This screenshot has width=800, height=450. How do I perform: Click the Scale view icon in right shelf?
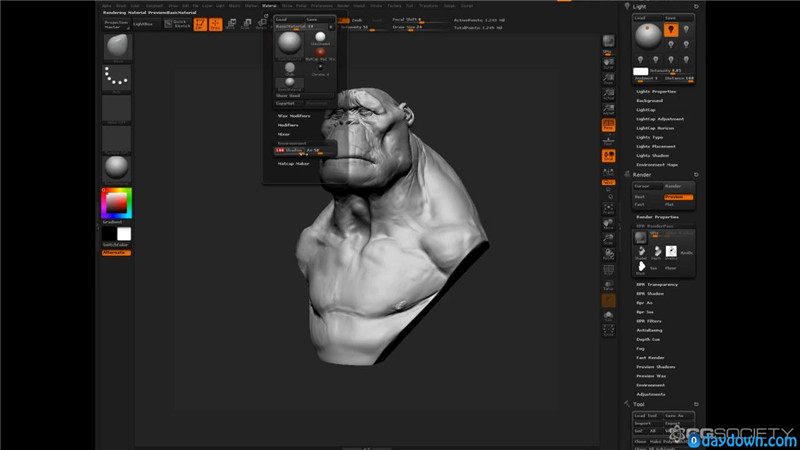[x=608, y=239]
